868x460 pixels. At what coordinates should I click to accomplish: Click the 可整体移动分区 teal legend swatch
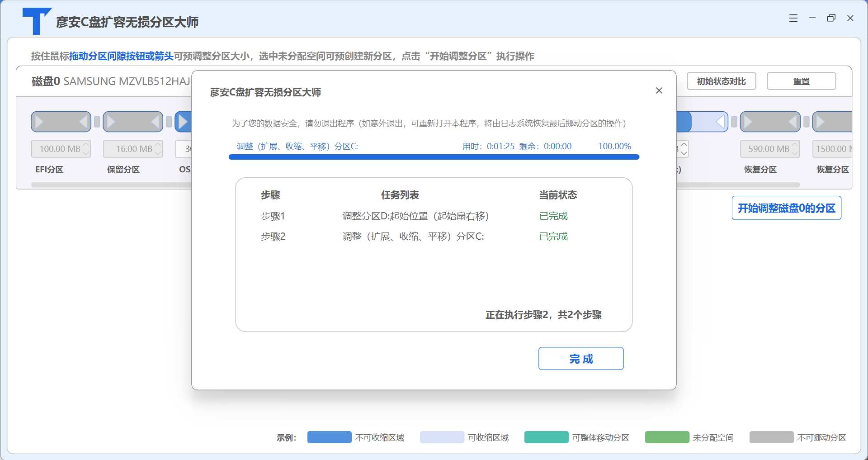[x=547, y=437]
